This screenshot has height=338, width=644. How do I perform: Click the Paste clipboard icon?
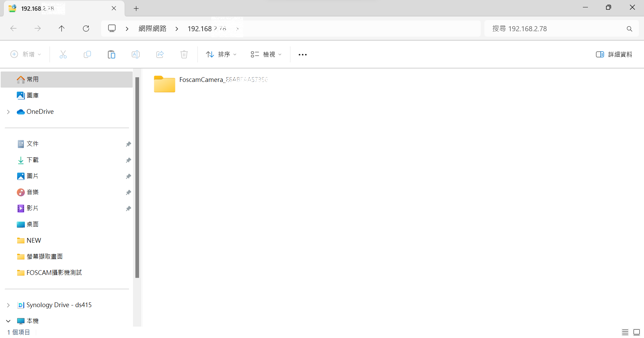[x=112, y=54]
